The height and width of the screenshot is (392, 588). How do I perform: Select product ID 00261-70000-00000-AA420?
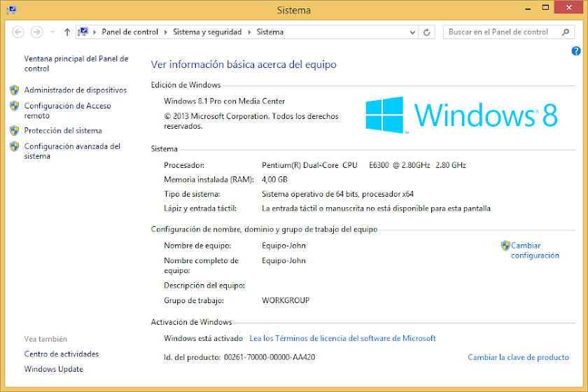[269, 358]
